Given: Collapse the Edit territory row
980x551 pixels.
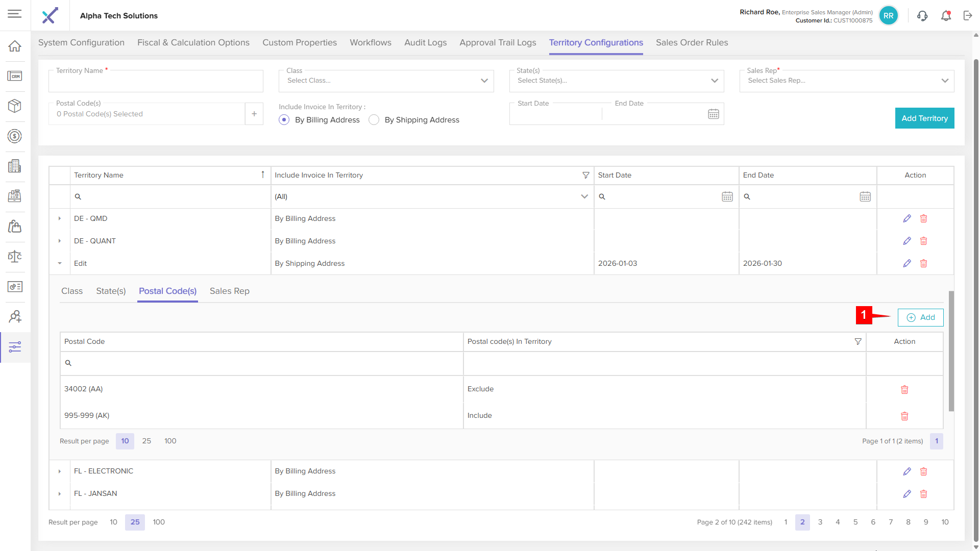Looking at the screenshot, I should pyautogui.click(x=60, y=263).
